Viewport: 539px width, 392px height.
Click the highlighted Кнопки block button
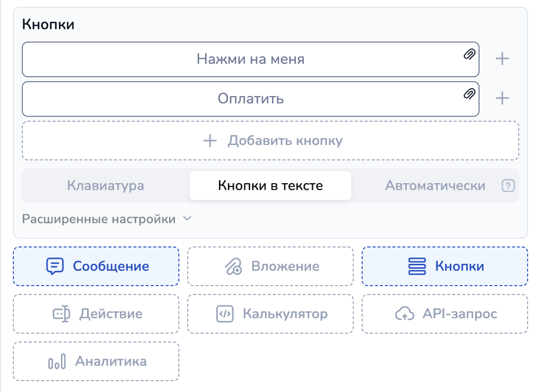(x=445, y=266)
